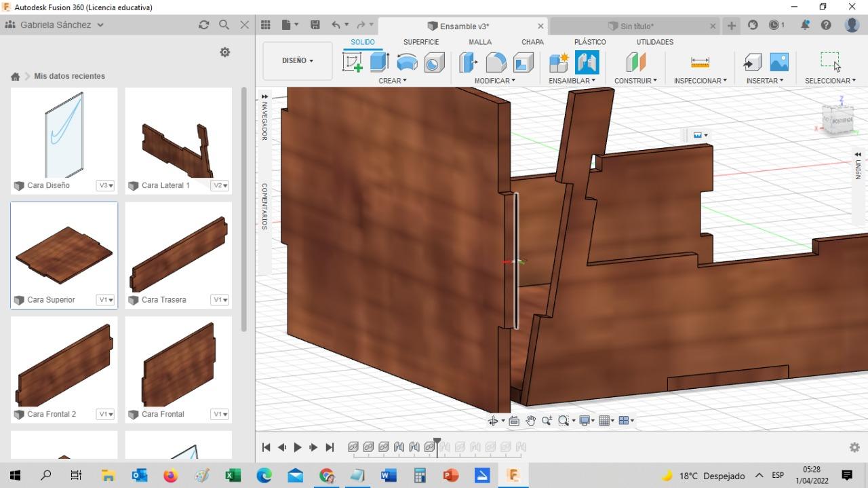Viewport: 868px width, 488px height.
Task: Collapse the Navegador side panel
Action: [264, 96]
